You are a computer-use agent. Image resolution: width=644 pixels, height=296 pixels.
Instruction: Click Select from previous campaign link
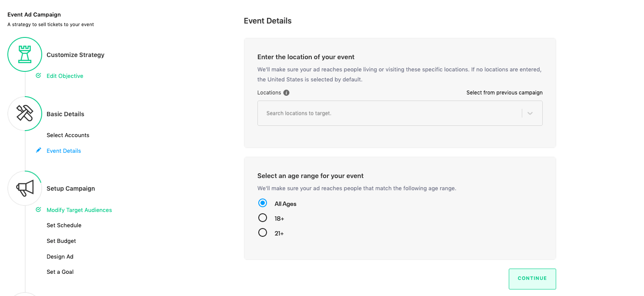tap(504, 93)
